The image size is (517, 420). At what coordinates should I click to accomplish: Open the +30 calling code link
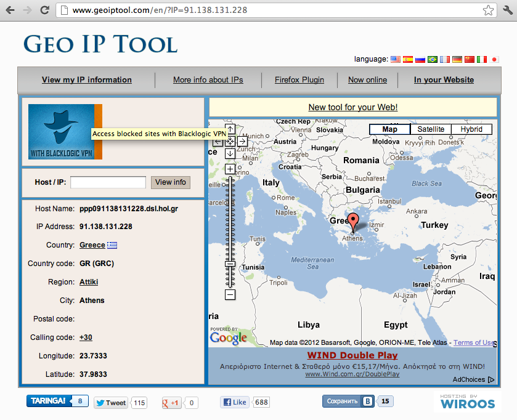point(86,337)
